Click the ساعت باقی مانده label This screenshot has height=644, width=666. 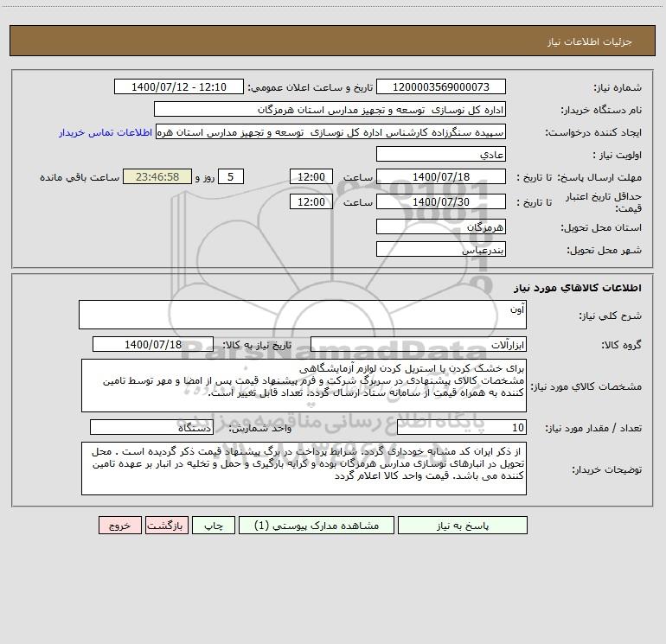coord(80,177)
